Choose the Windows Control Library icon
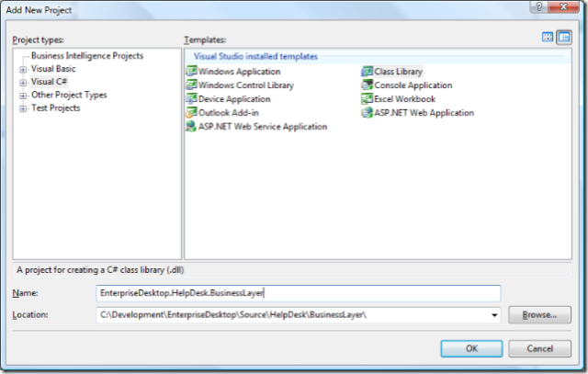Viewport: 588px width, 374px height. 191,85
